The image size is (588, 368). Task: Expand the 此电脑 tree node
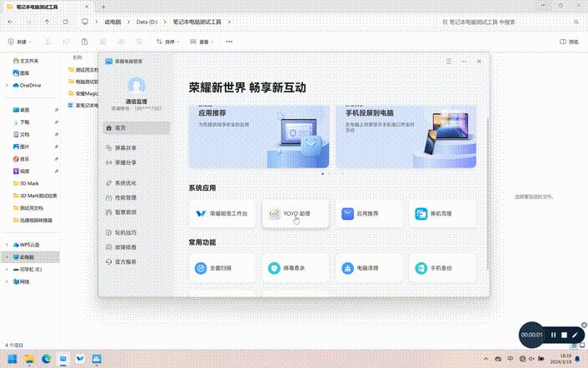point(7,257)
